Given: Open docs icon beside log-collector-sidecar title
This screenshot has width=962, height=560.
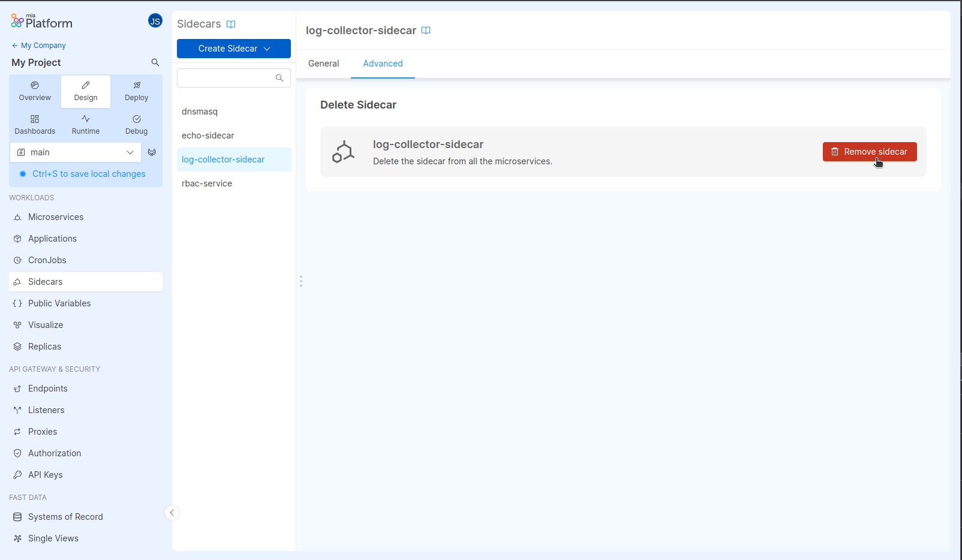Looking at the screenshot, I should [426, 31].
